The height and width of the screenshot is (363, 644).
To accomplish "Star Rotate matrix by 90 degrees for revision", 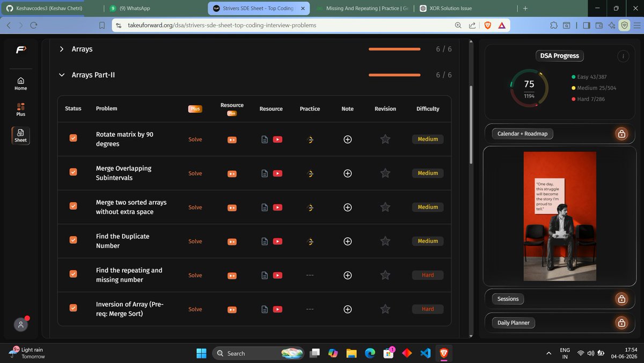I will 385,139.
